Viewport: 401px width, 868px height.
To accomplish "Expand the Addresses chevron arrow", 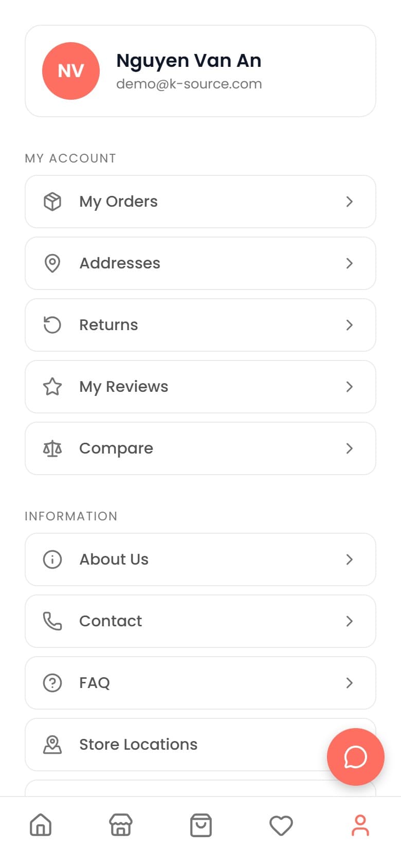I will (x=350, y=263).
